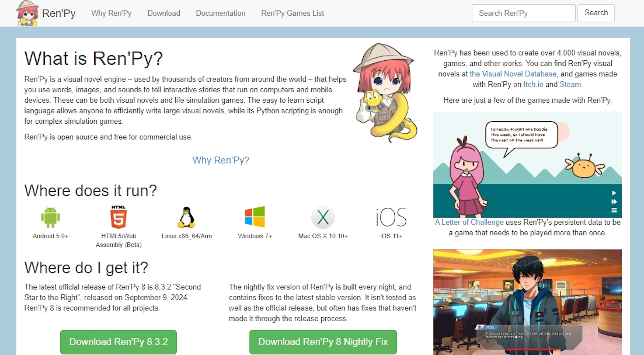
Task: Click the Windows 7+ label
Action: pyautogui.click(x=255, y=236)
